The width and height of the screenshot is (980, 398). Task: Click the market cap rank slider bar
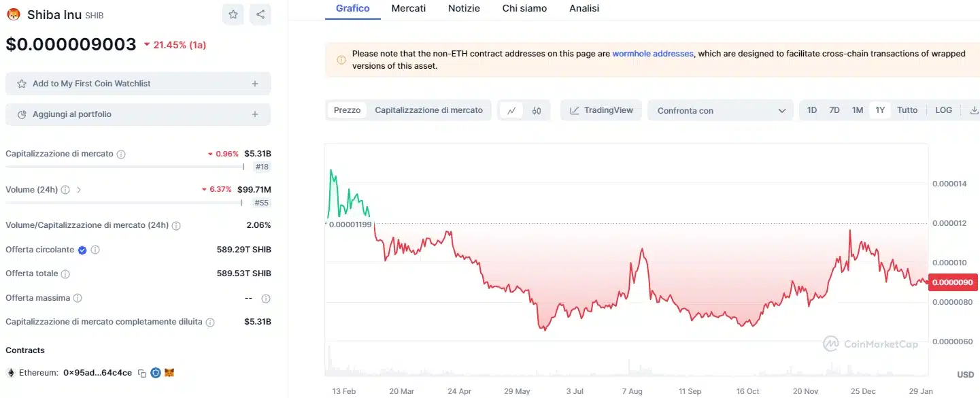[124, 166]
